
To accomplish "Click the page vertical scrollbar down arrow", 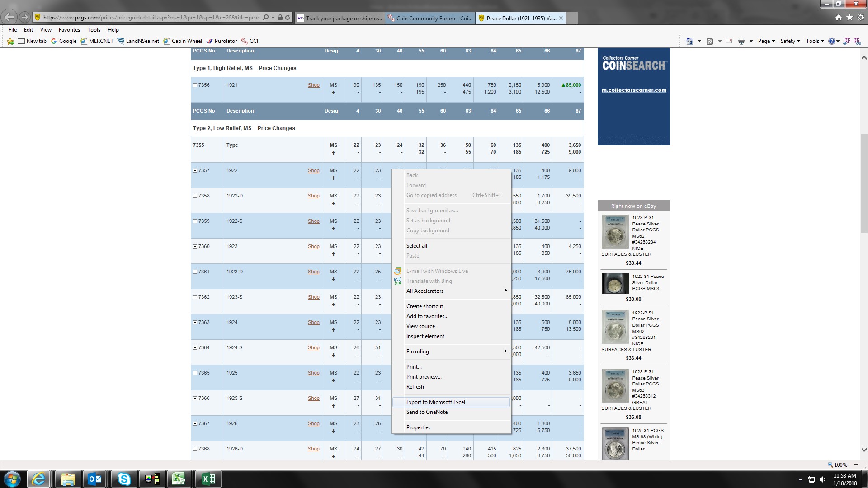I will click(x=863, y=450).
